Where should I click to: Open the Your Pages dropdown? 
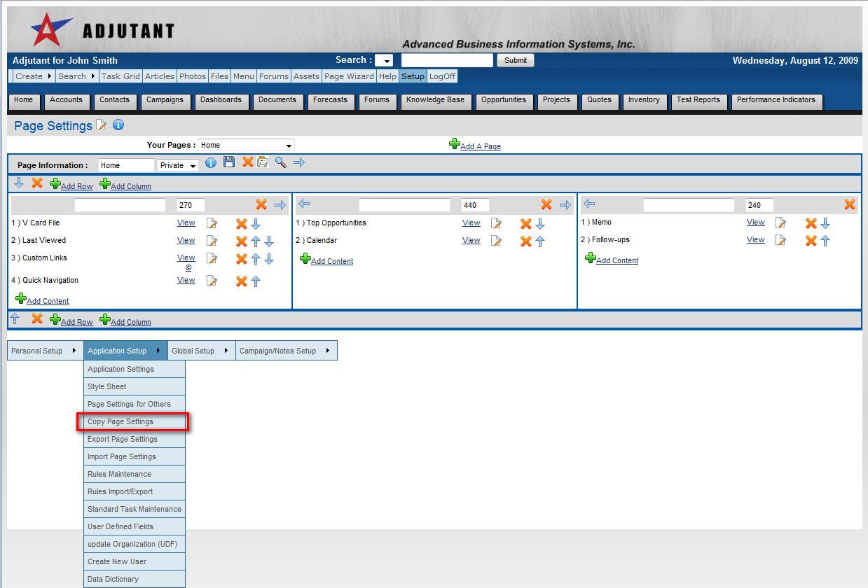click(x=246, y=145)
